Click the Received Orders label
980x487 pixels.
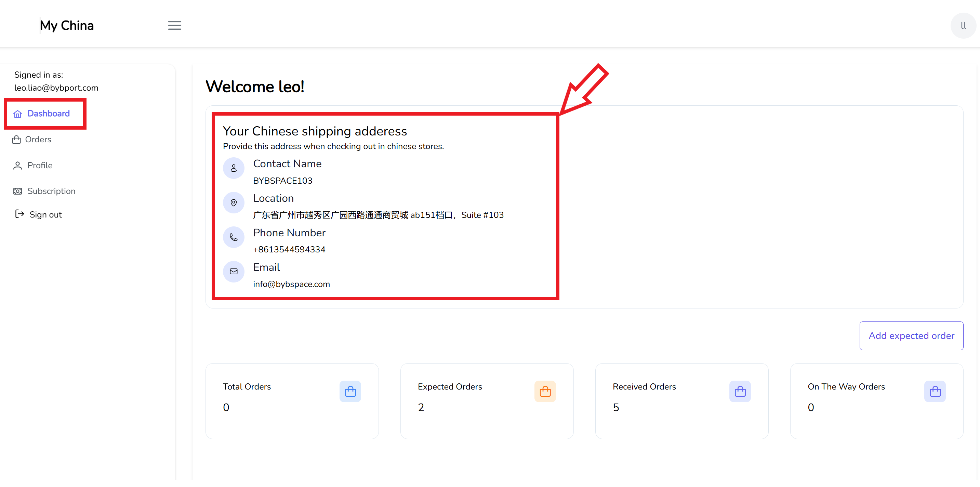644,386
